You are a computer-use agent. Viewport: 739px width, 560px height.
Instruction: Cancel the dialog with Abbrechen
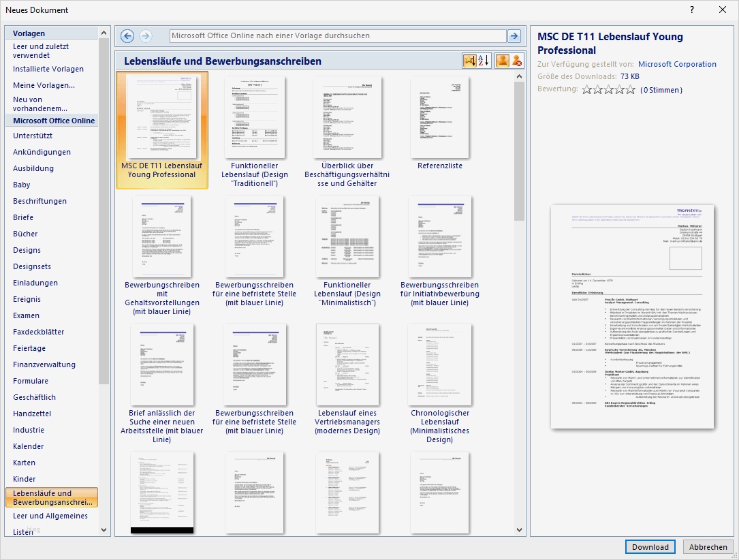[708, 547]
